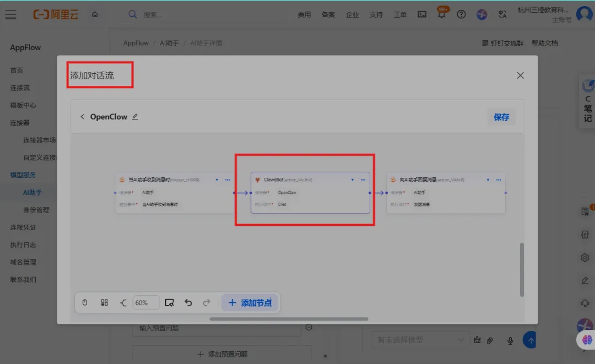Redo the last canvas change
This screenshot has width=595, height=364.
(207, 302)
